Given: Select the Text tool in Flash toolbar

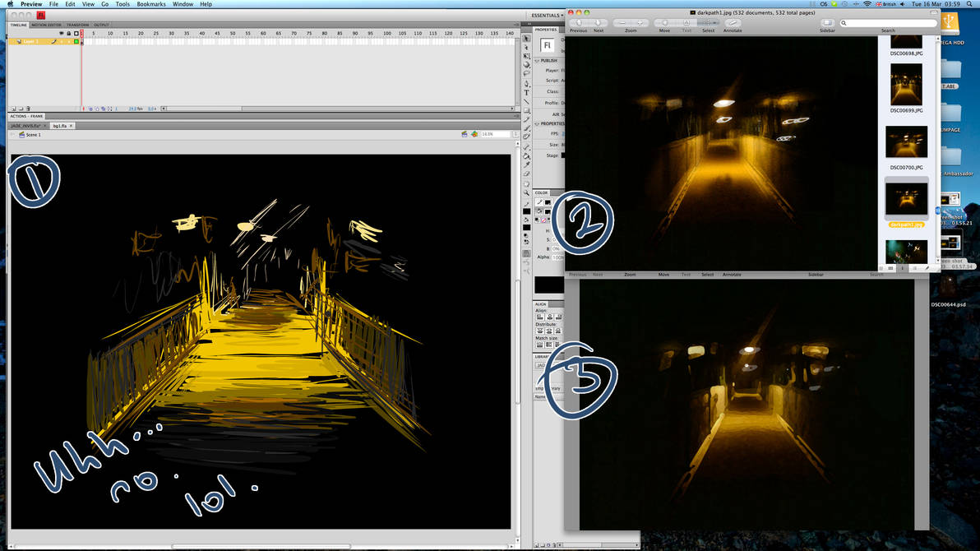Looking at the screenshot, I should point(527,93).
